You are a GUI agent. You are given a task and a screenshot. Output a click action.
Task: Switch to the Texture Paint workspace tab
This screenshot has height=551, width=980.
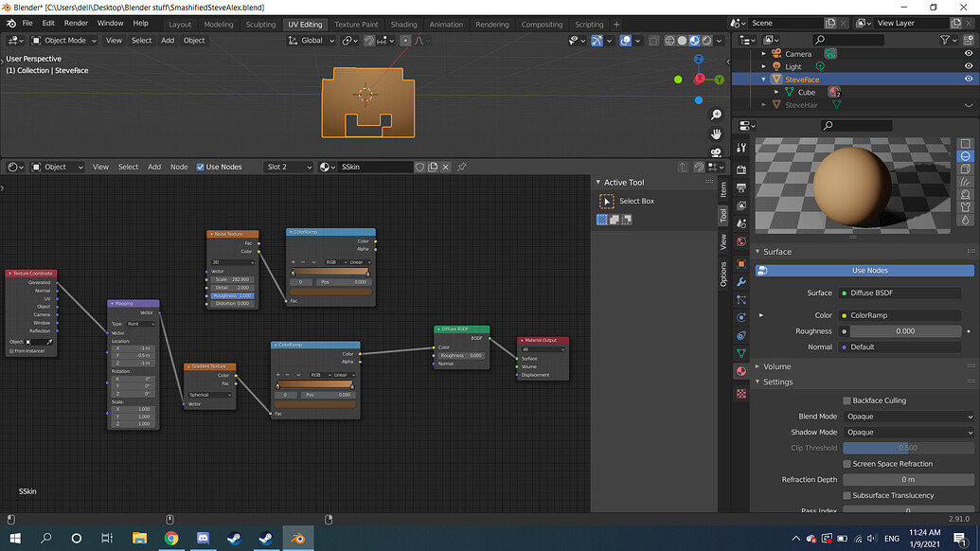click(356, 25)
